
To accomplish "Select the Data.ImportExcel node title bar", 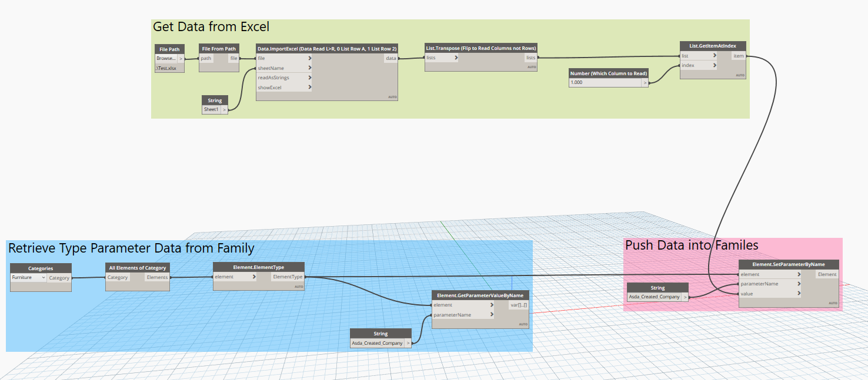I will 327,49.
